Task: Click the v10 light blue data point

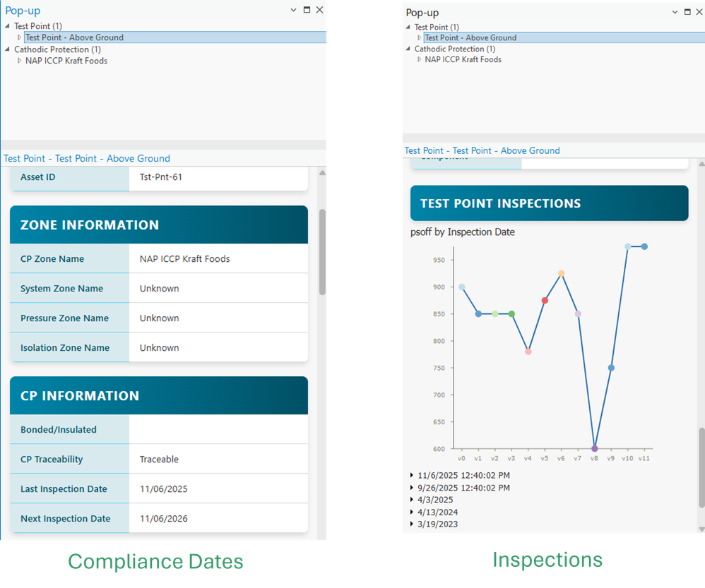Action: (x=628, y=246)
